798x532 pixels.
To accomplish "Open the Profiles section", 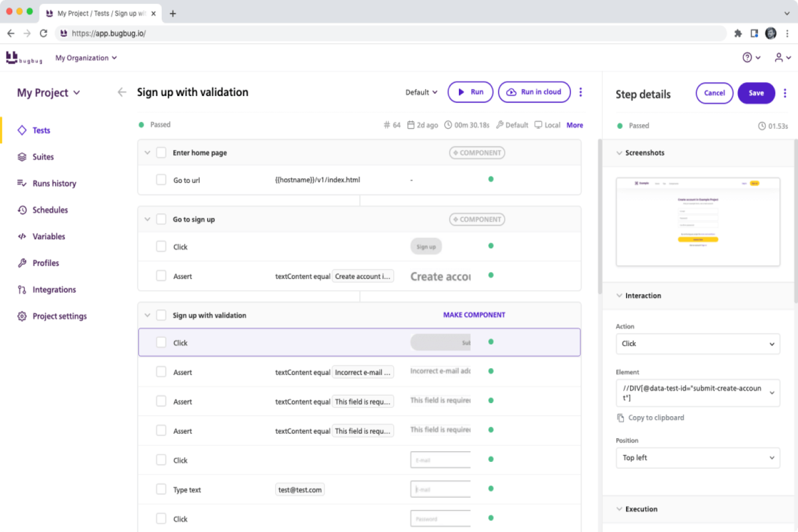I will 45,263.
